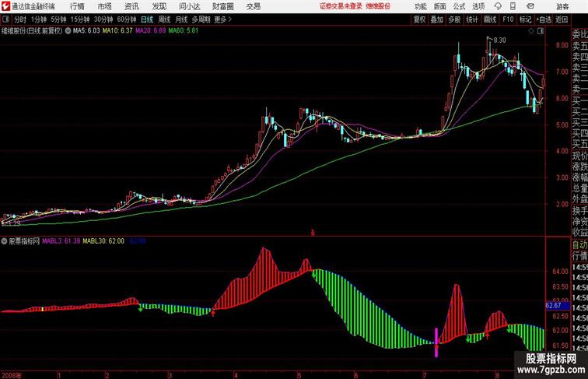Click the 现价 row in side panel
588x379 pixels.
coord(579,156)
